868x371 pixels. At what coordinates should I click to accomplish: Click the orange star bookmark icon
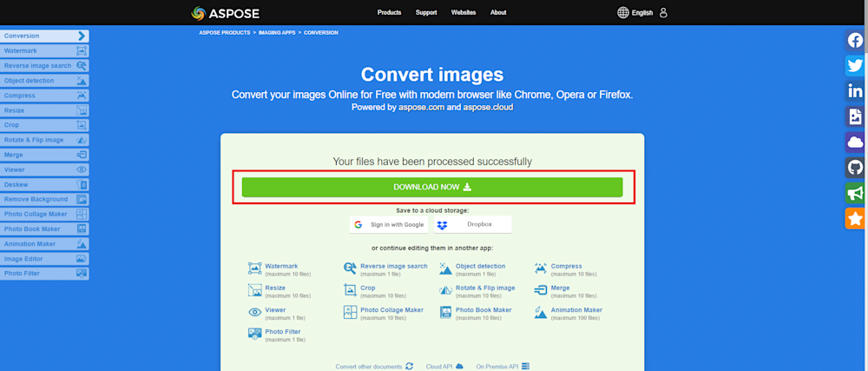[856, 219]
